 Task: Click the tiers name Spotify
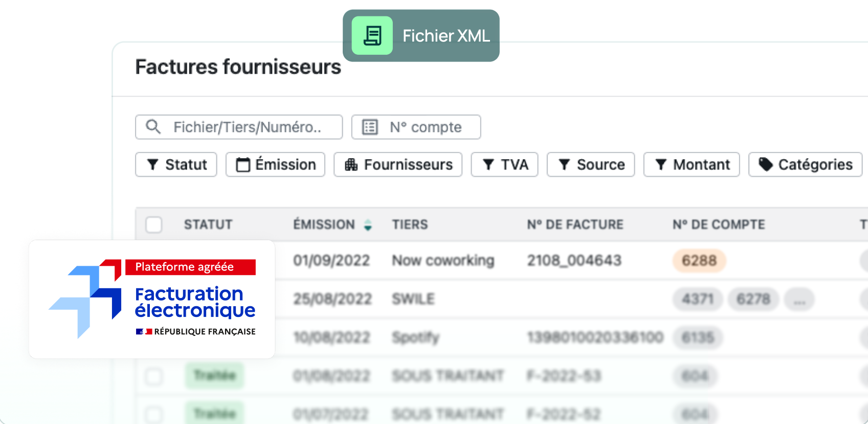[415, 337]
